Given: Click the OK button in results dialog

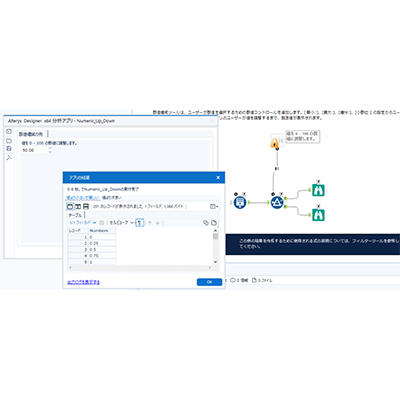Looking at the screenshot, I should [209, 282].
